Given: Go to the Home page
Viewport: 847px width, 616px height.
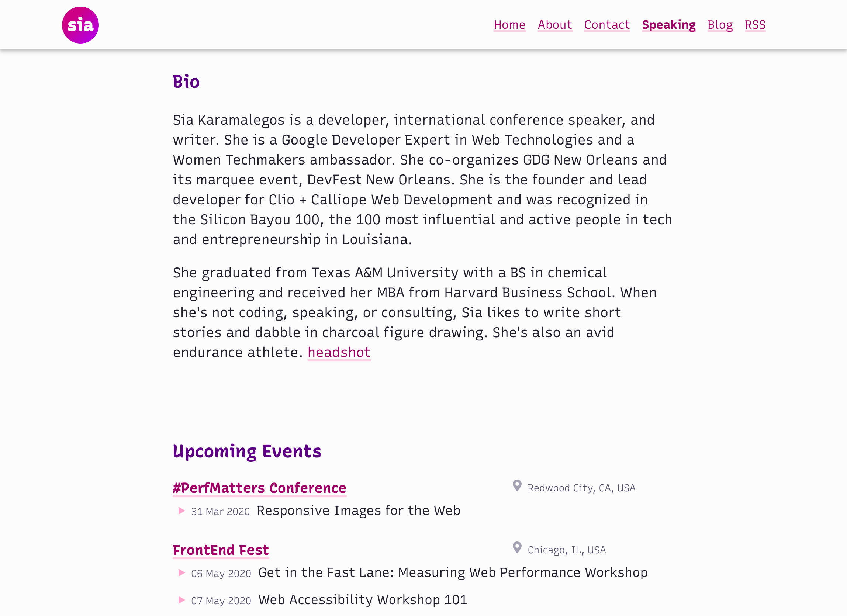Looking at the screenshot, I should pos(509,25).
